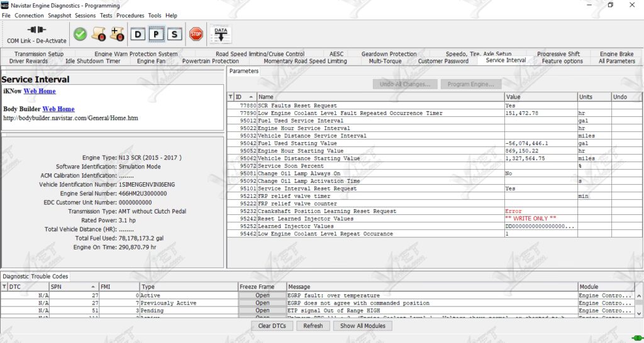Click the DTC list vertical scrollbar
Screen dimensions: 644x343
(x=639, y=304)
